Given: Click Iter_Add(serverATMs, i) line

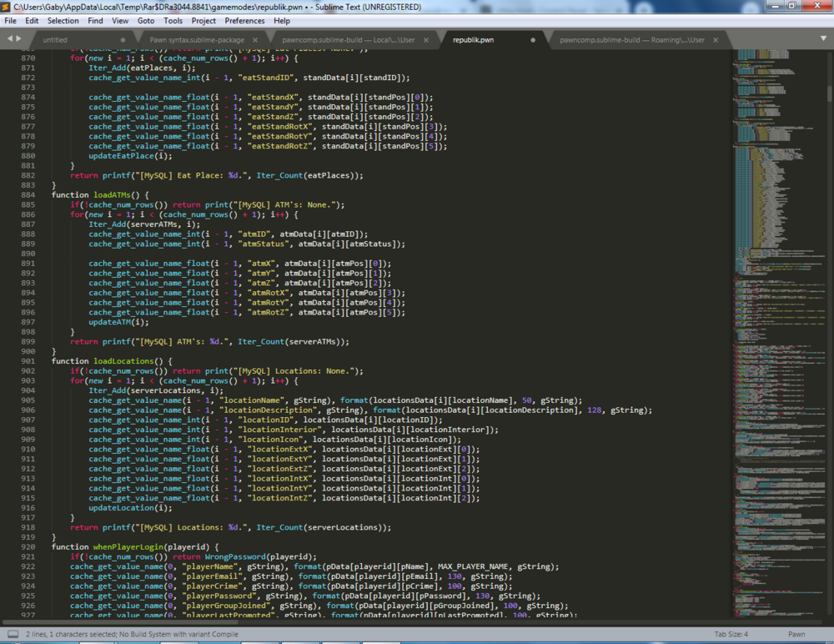Looking at the screenshot, I should tap(144, 224).
